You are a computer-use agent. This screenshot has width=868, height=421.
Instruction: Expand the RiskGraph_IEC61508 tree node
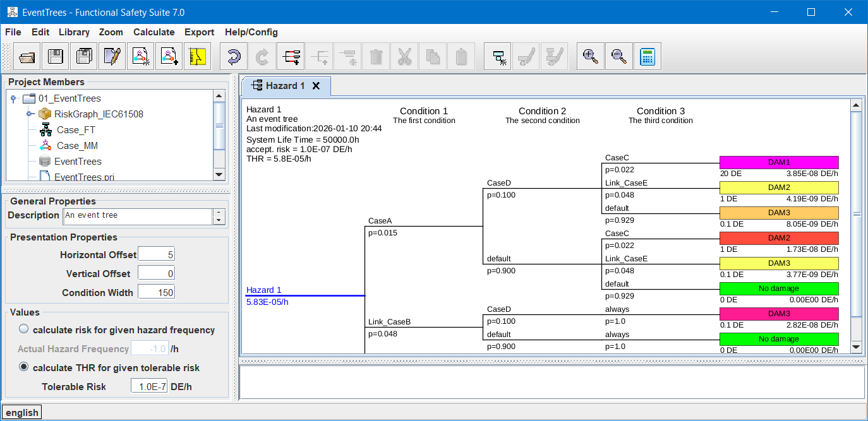tap(30, 114)
